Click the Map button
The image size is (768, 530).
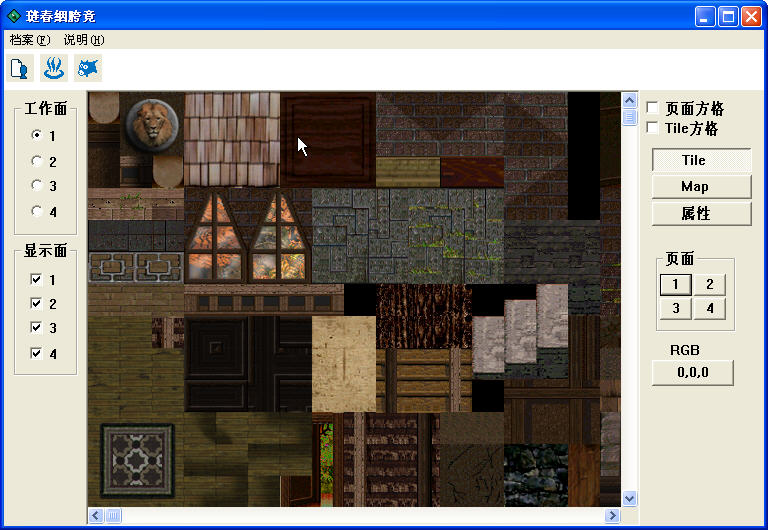tap(701, 187)
